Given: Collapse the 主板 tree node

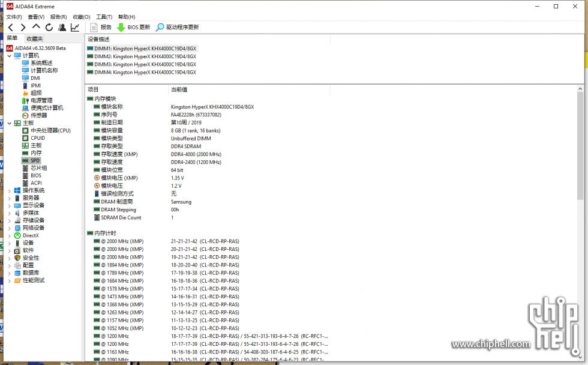Looking at the screenshot, I should [10, 123].
